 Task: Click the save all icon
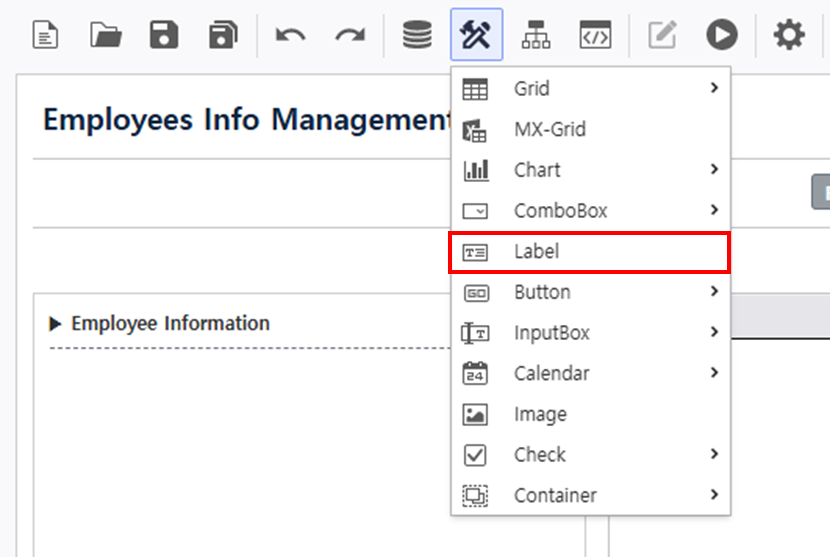click(x=223, y=35)
